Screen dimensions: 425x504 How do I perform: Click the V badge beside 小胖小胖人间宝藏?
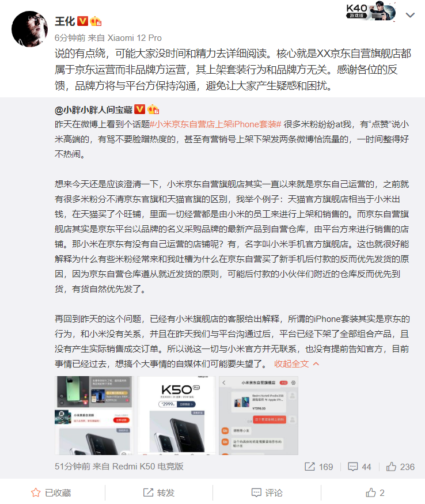(139, 109)
